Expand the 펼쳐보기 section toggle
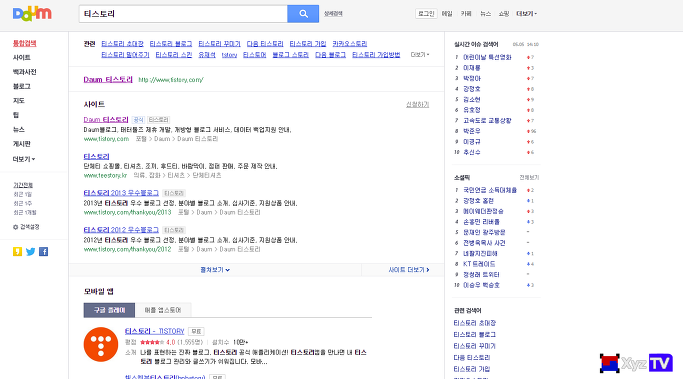683x379 pixels. [x=215, y=270]
